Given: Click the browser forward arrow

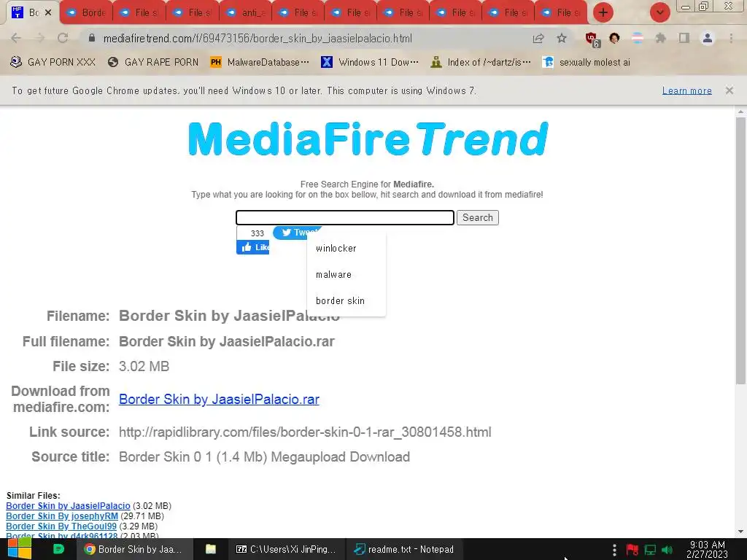Looking at the screenshot, I should tap(39, 38).
